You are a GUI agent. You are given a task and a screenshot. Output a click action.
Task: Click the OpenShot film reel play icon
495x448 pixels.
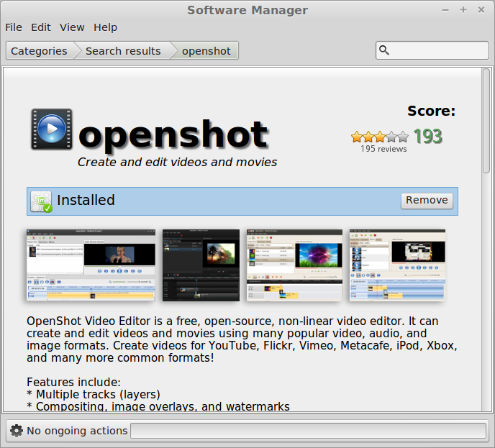pyautogui.click(x=52, y=130)
